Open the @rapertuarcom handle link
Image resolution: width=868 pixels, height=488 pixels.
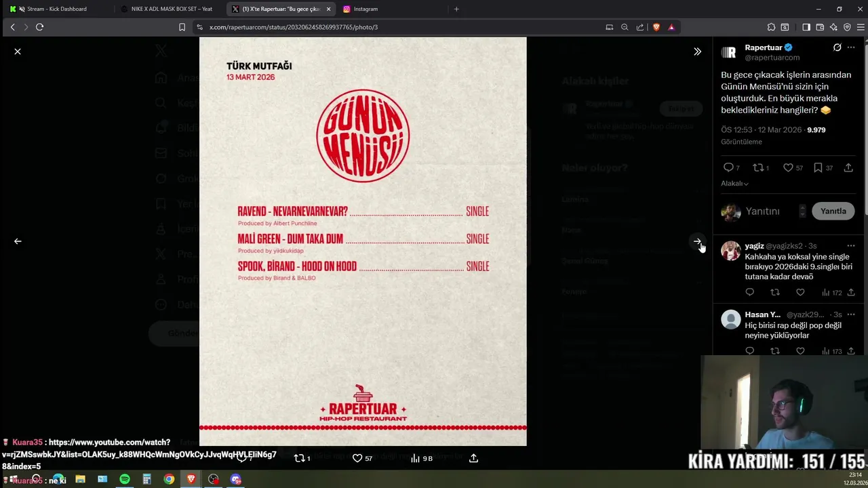[772, 58]
